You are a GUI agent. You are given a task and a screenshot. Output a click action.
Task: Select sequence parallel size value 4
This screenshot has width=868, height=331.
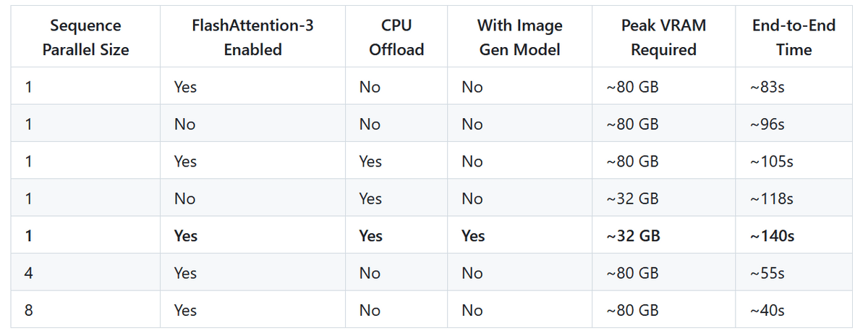click(29, 273)
